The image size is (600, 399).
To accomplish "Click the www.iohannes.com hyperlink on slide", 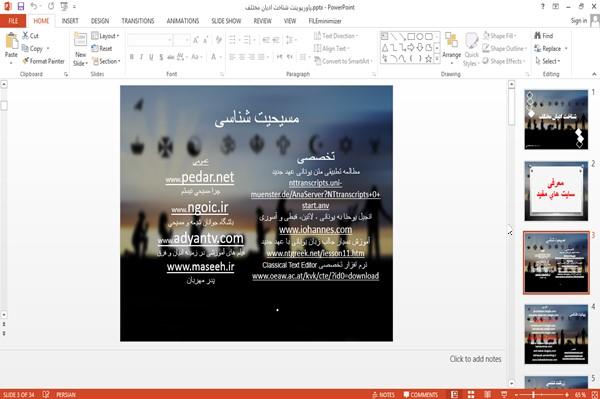I will click(315, 230).
